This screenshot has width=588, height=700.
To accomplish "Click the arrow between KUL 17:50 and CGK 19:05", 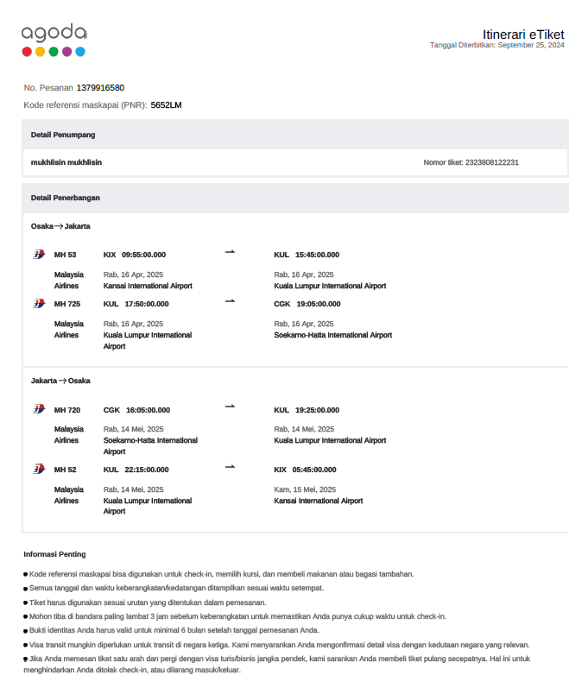I will (x=230, y=301).
